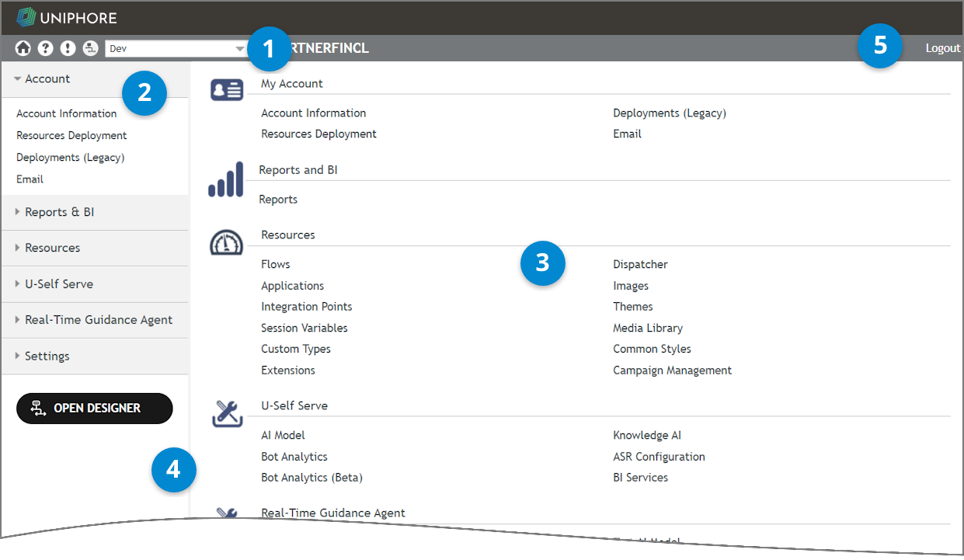Expand the U-Self Serve sidebar section
The image size is (964, 560).
pyautogui.click(x=95, y=284)
